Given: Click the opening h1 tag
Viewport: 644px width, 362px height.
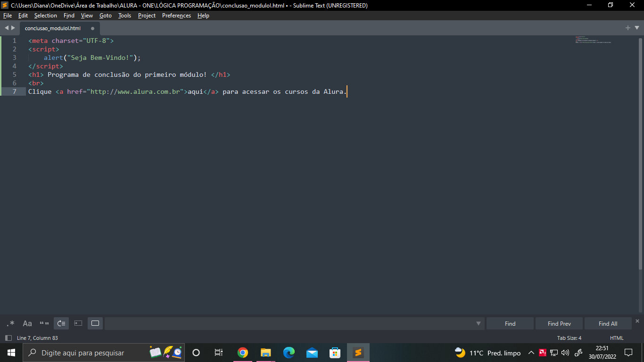Looking at the screenshot, I should 36,74.
